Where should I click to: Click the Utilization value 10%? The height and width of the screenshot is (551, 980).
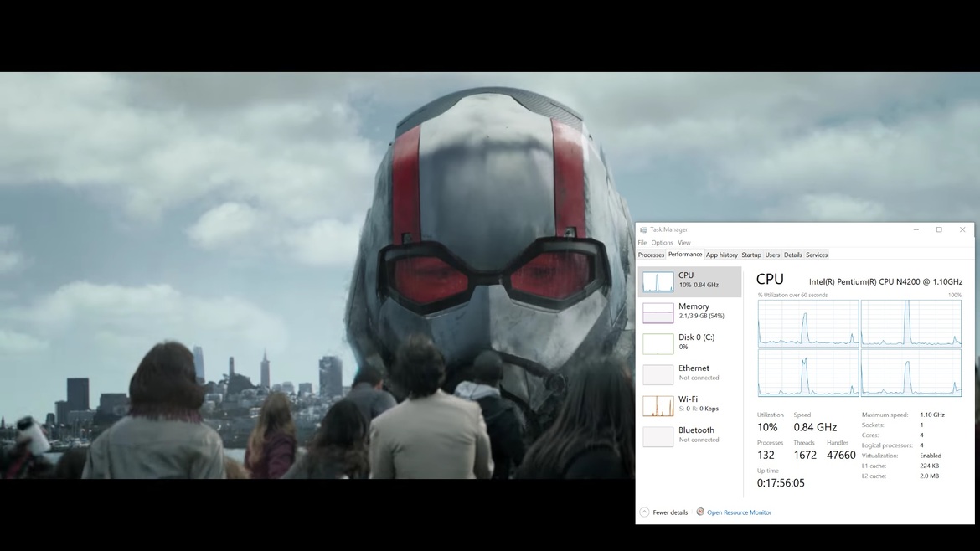pyautogui.click(x=767, y=427)
